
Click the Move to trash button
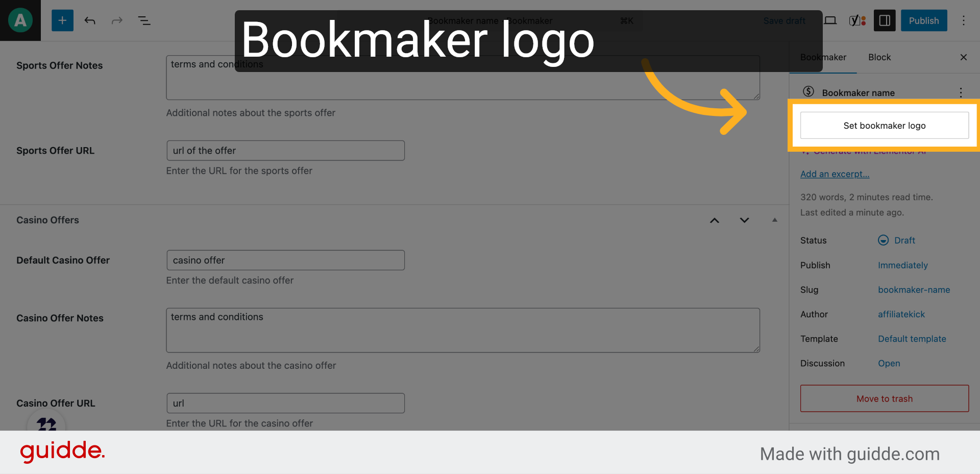click(x=884, y=398)
